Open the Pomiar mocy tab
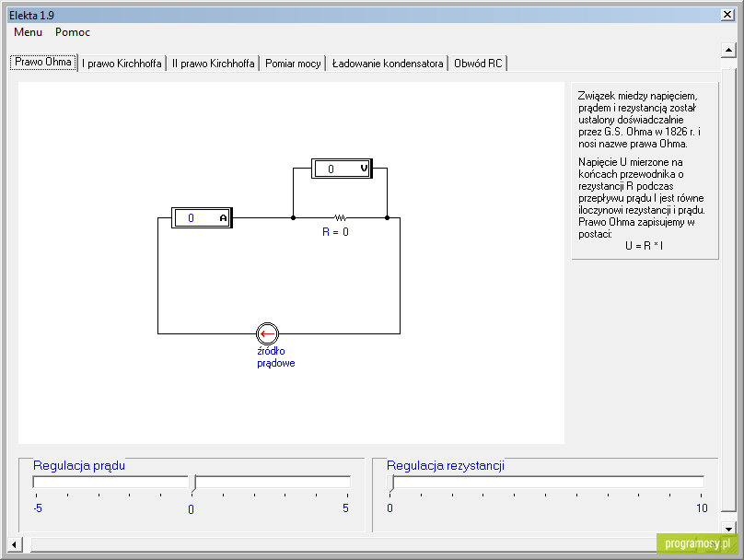Screen dimensions: 744x560 coord(293,64)
